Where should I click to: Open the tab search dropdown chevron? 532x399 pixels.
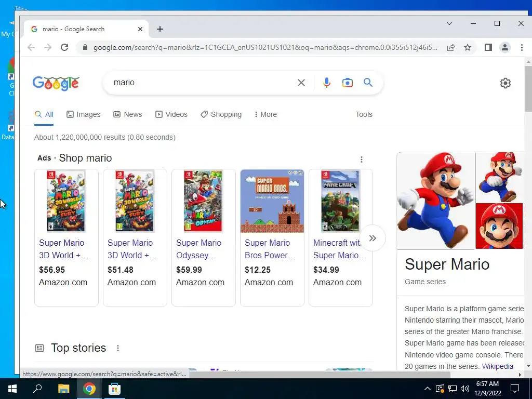click(449, 23)
